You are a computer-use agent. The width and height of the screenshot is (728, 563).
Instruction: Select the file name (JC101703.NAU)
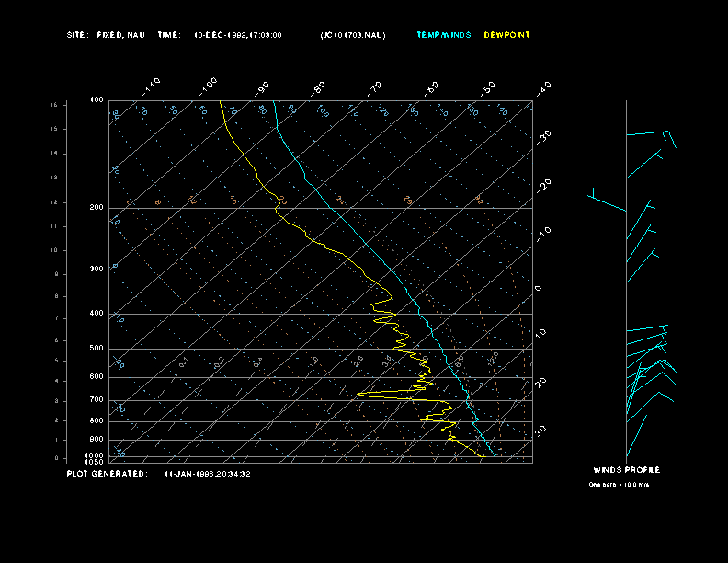pyautogui.click(x=353, y=35)
